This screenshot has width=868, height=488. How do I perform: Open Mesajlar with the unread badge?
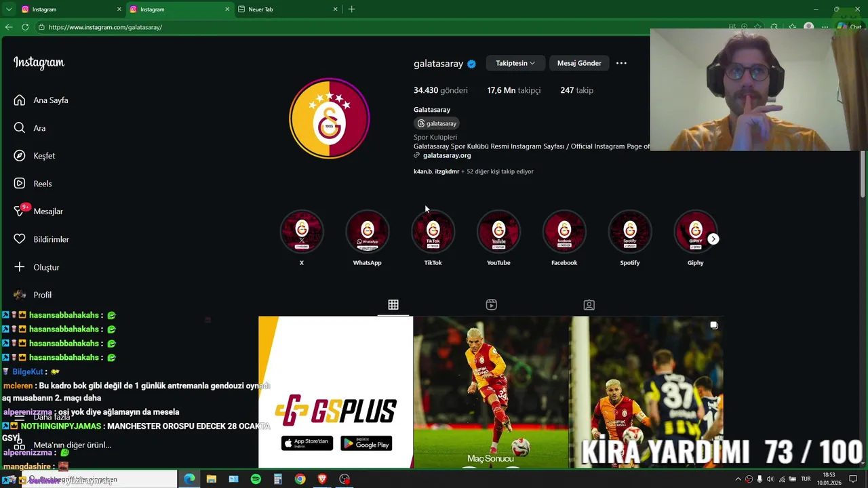coord(39,211)
